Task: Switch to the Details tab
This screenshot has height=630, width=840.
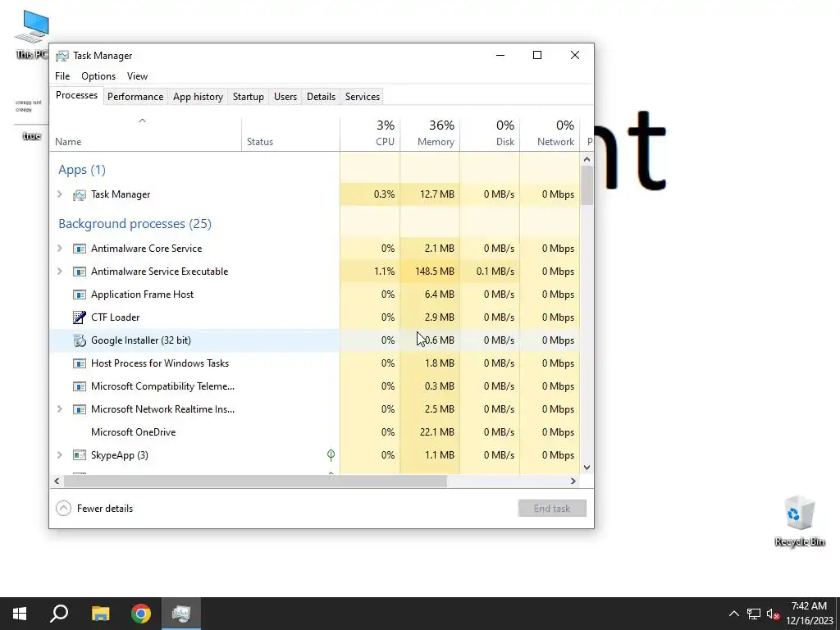Action: (321, 97)
